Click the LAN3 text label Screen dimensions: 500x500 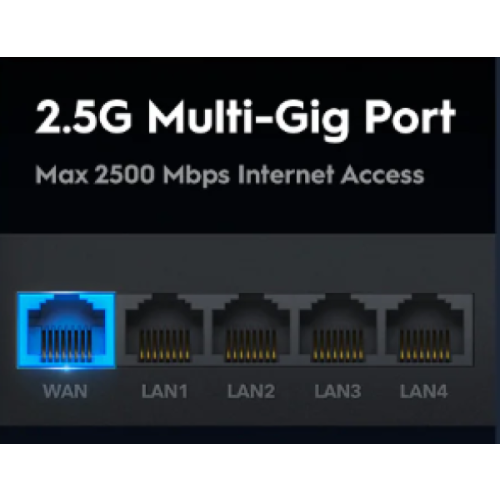(338, 391)
